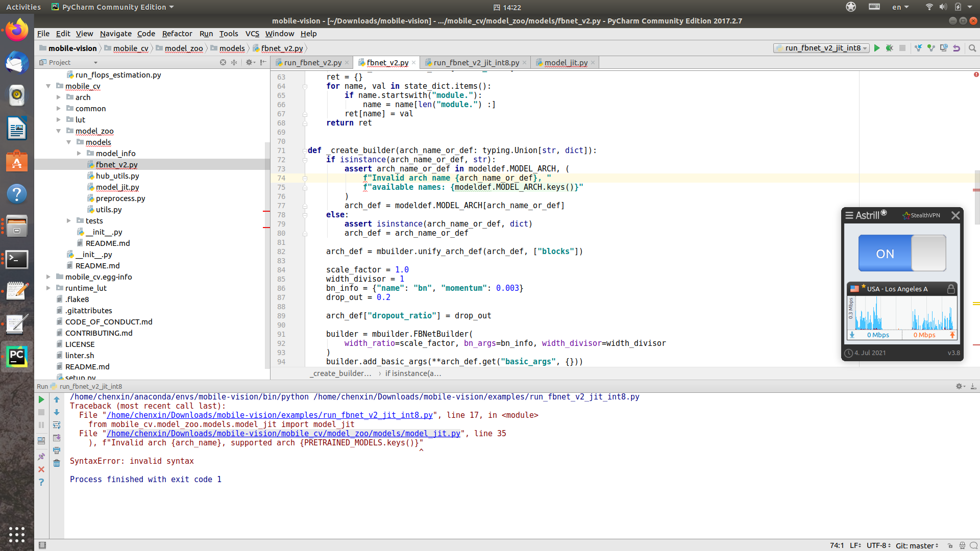The height and width of the screenshot is (551, 980).
Task: Open the Show History icon in the toolbar
Action: (944, 48)
